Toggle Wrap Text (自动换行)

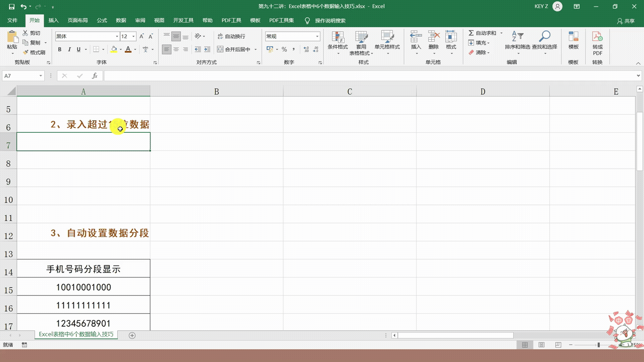point(231,36)
